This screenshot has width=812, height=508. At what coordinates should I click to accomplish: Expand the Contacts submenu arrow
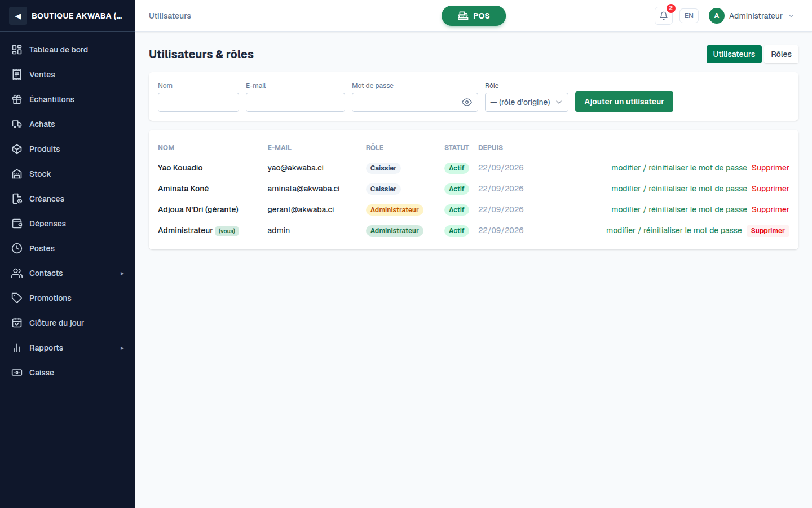coord(122,274)
